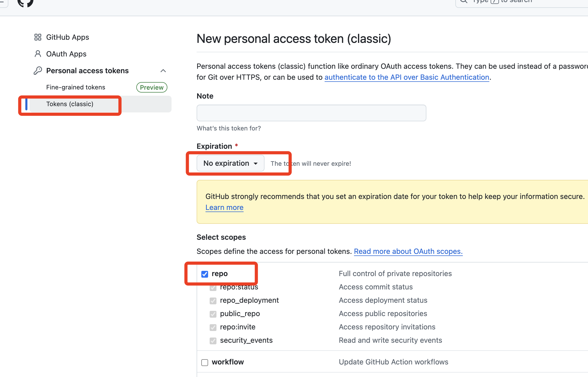Focus the Note text field
Screen dimensions: 588x377
pyautogui.click(x=311, y=113)
